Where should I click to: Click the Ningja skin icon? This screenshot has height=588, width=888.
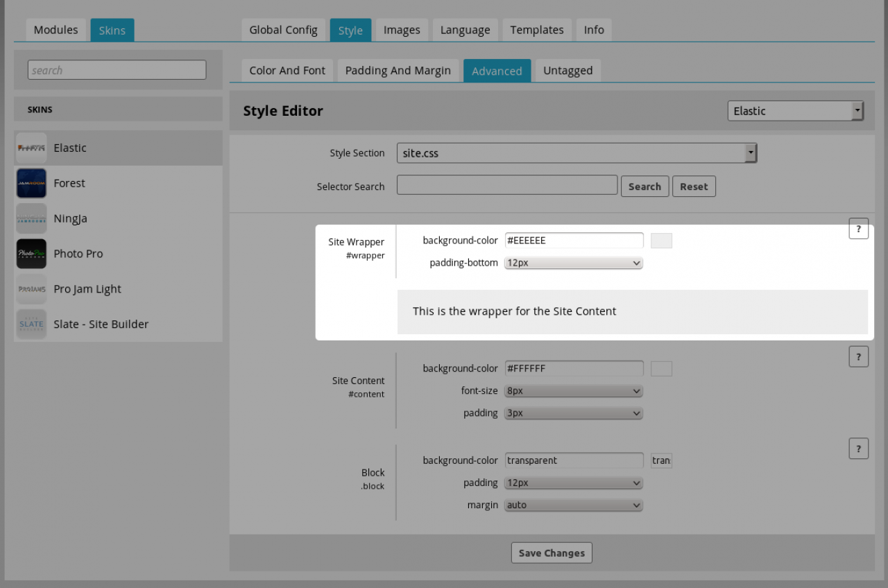(31, 218)
